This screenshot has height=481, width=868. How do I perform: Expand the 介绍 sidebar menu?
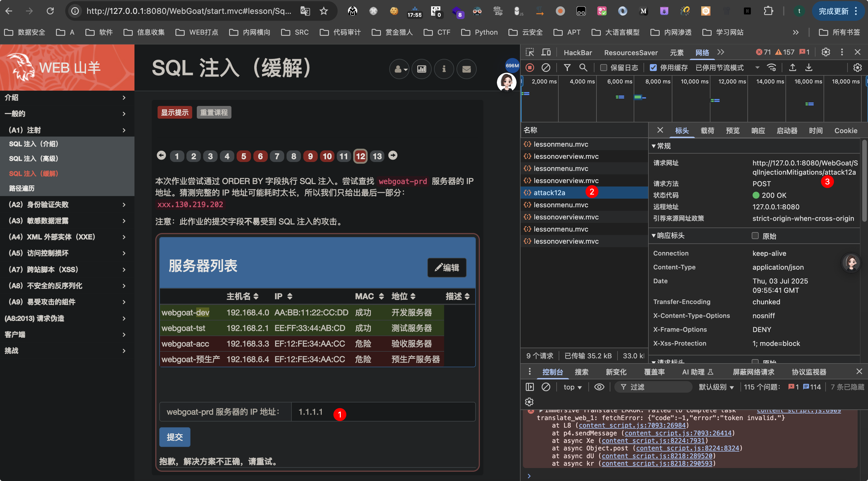pyautogui.click(x=67, y=97)
